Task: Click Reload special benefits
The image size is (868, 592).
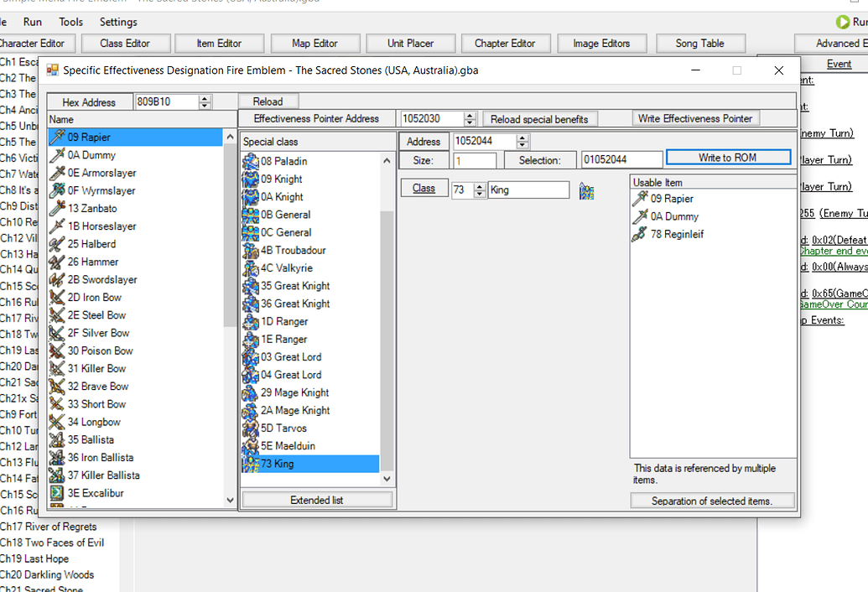Action: pyautogui.click(x=540, y=118)
